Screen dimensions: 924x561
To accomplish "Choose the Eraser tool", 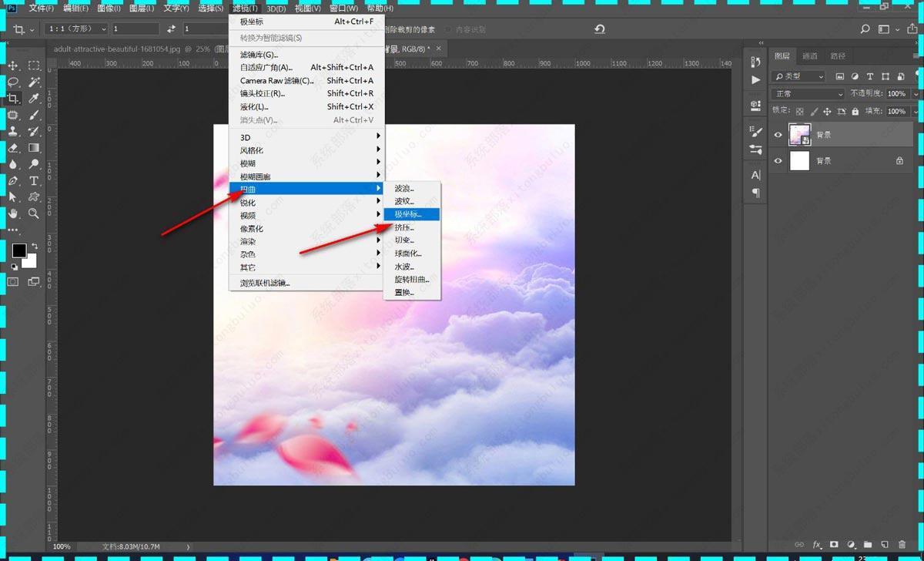I will pyautogui.click(x=14, y=148).
